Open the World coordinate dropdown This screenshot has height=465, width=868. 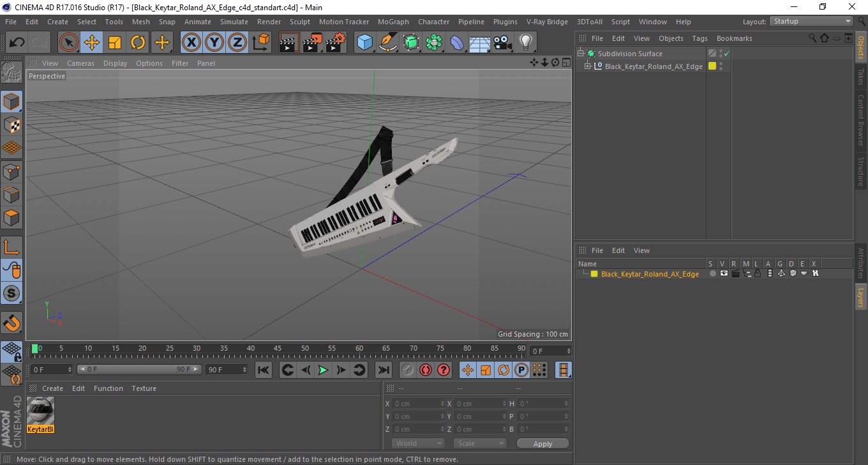(x=418, y=443)
